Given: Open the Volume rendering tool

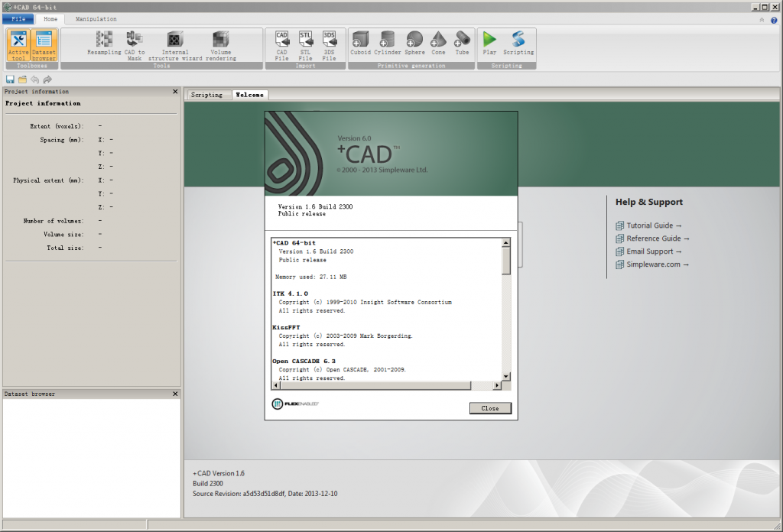Looking at the screenshot, I should (x=221, y=45).
